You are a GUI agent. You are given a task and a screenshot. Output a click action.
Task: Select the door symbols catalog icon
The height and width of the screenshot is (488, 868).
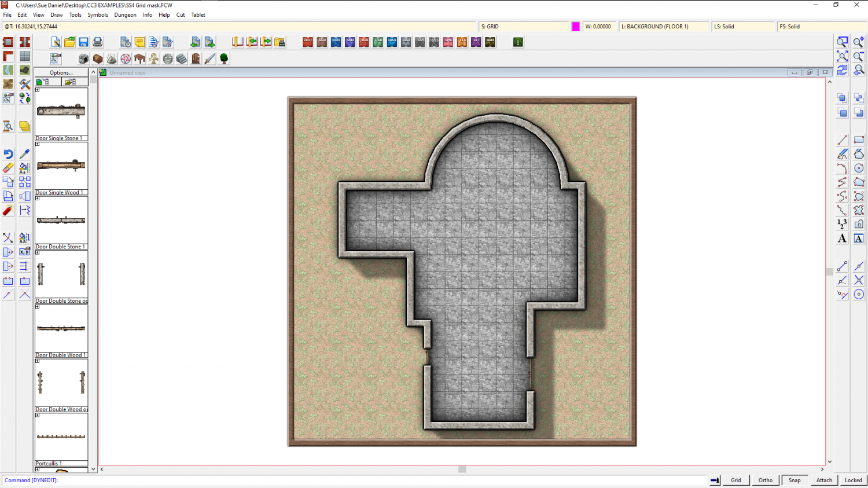click(x=196, y=58)
